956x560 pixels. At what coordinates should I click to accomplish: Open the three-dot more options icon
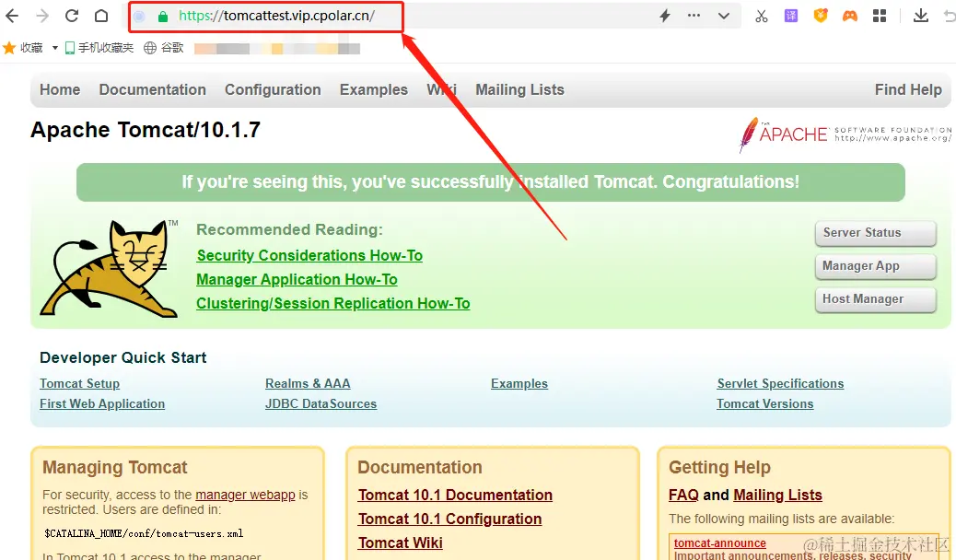click(694, 16)
